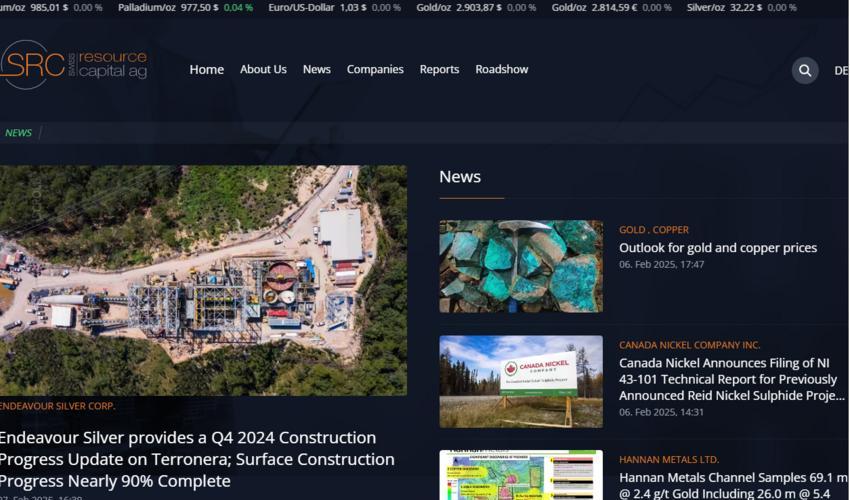
Task: Open the About Us menu
Action: pyautogui.click(x=263, y=69)
